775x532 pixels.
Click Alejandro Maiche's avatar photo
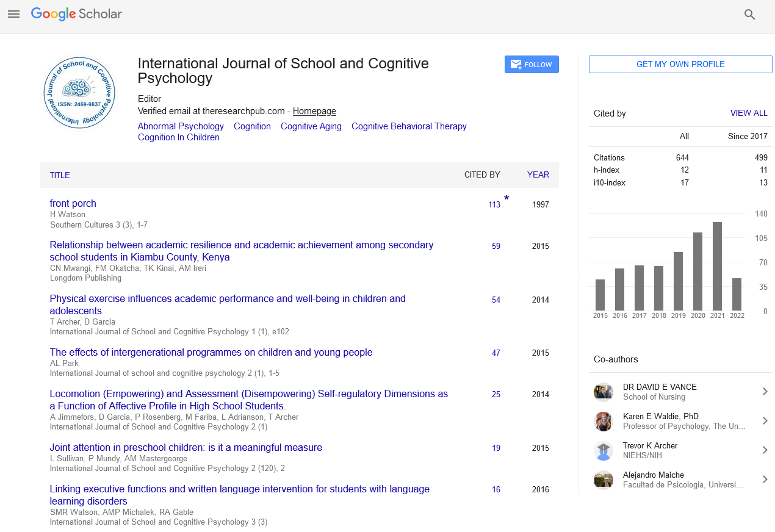coord(603,480)
